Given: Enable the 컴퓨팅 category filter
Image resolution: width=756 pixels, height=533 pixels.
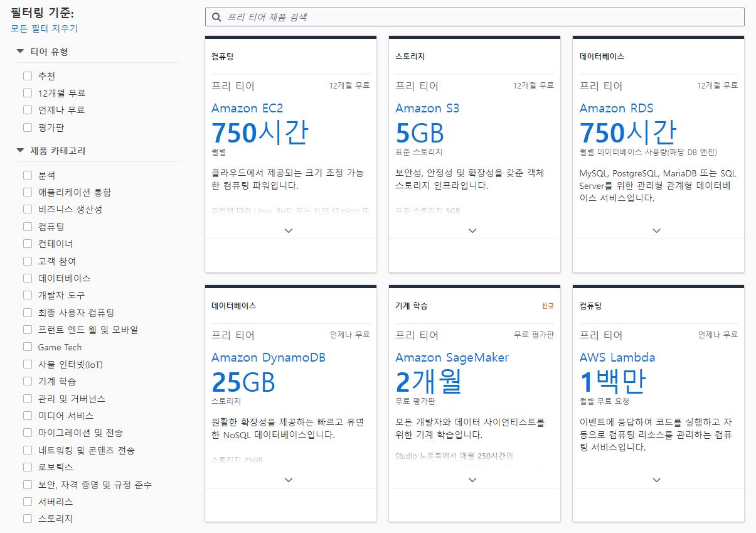Looking at the screenshot, I should pos(28,227).
